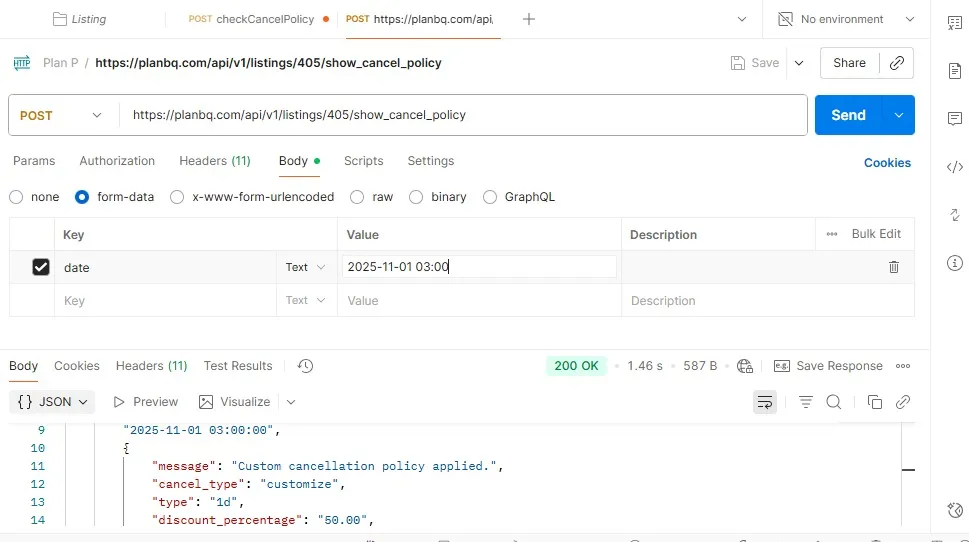
Task: Open the response history icon
Action: click(x=306, y=366)
